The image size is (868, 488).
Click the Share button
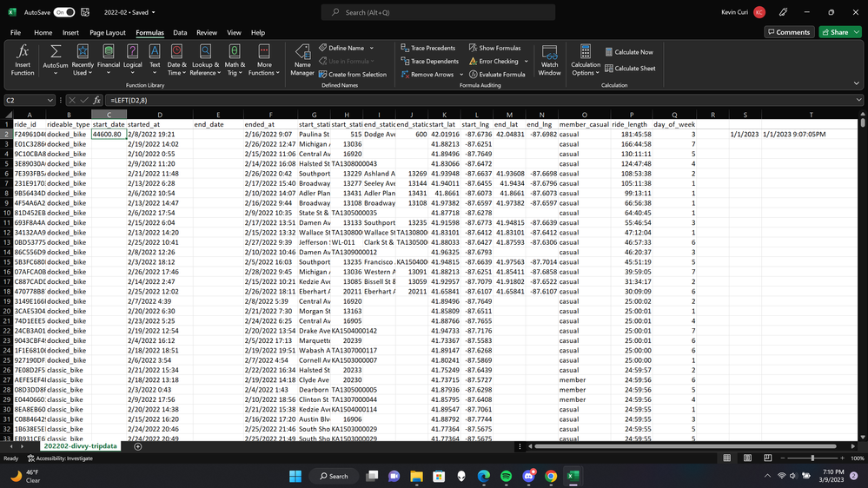pos(835,32)
